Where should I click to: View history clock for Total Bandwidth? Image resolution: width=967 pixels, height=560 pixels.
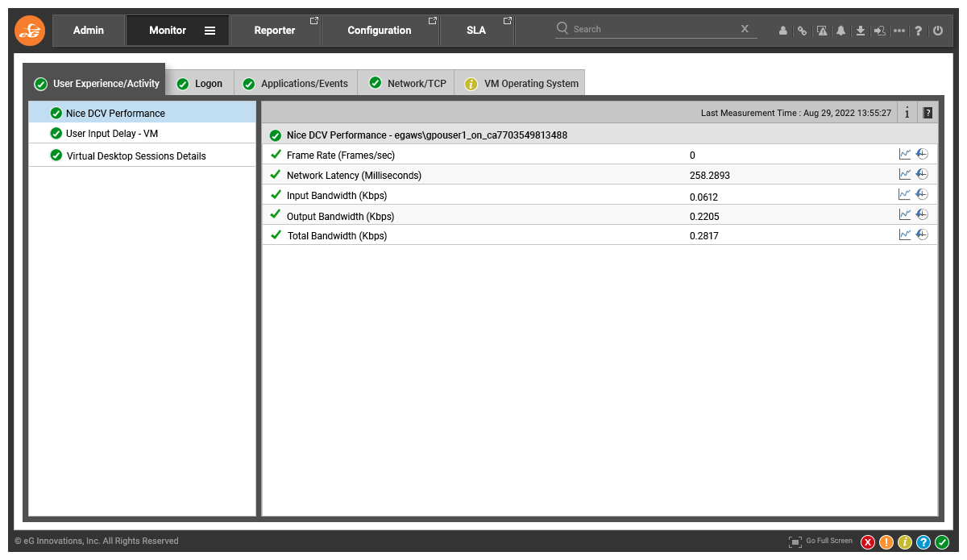(922, 234)
